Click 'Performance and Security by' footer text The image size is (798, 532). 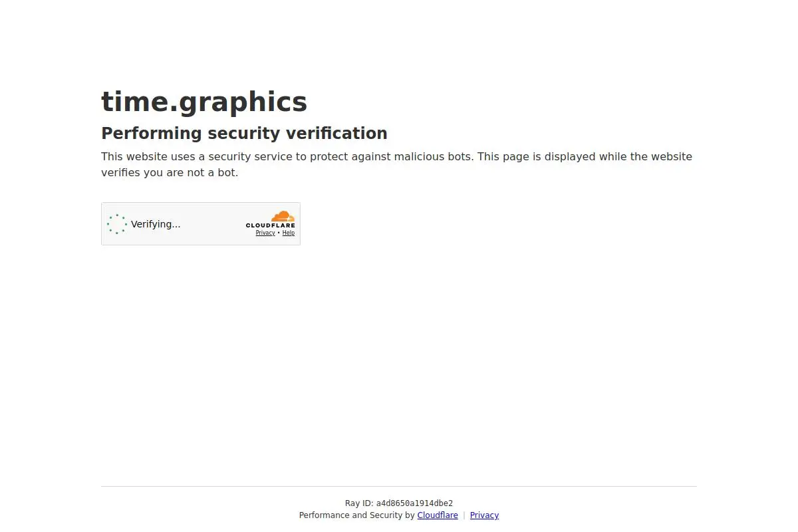[x=357, y=515]
